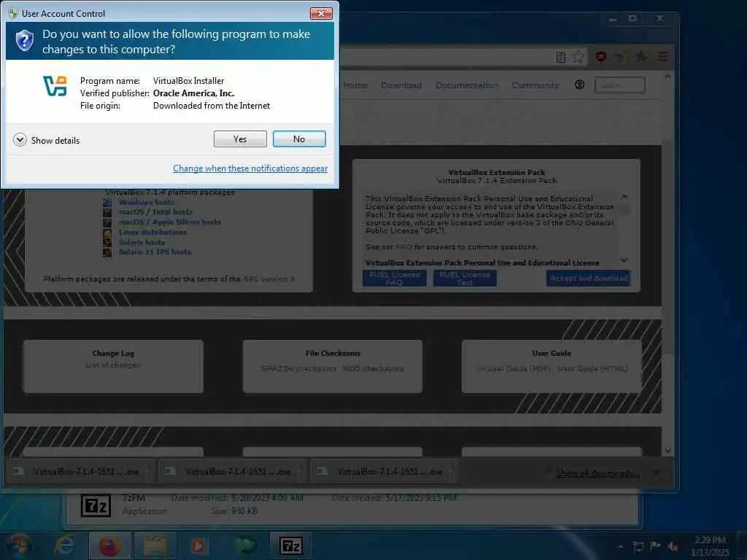The height and width of the screenshot is (560, 747).
Task: Click the user account icon on VirtualBox site
Action: click(x=579, y=85)
